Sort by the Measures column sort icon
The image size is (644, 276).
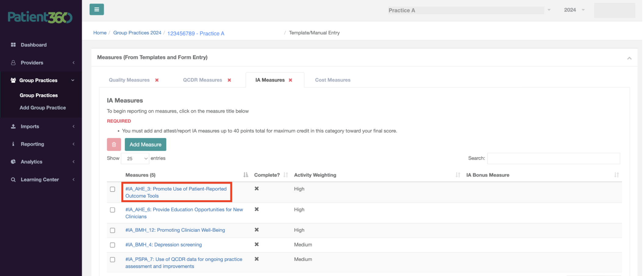point(246,175)
